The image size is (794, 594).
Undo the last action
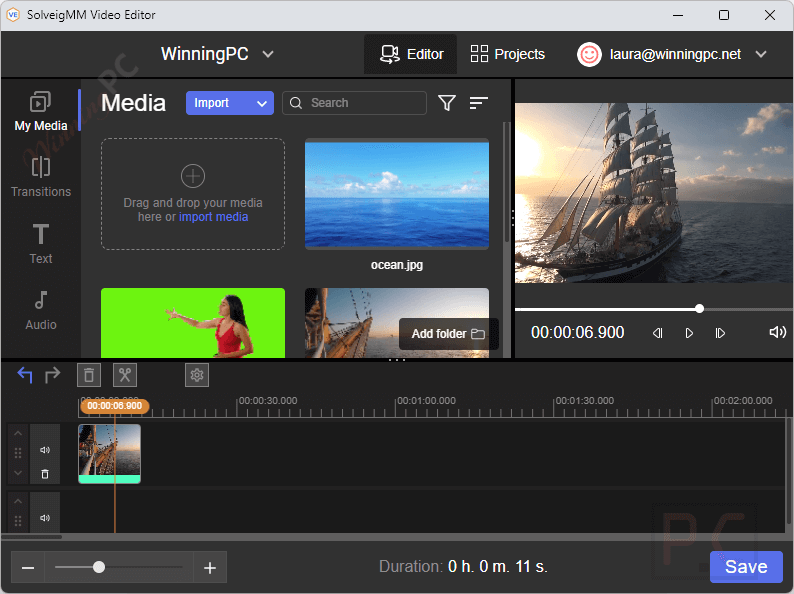(x=25, y=375)
